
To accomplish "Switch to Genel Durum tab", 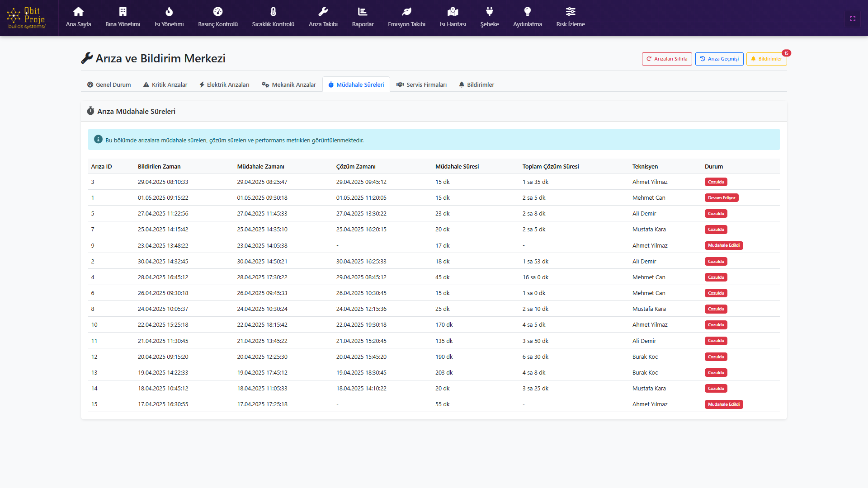I will point(109,84).
